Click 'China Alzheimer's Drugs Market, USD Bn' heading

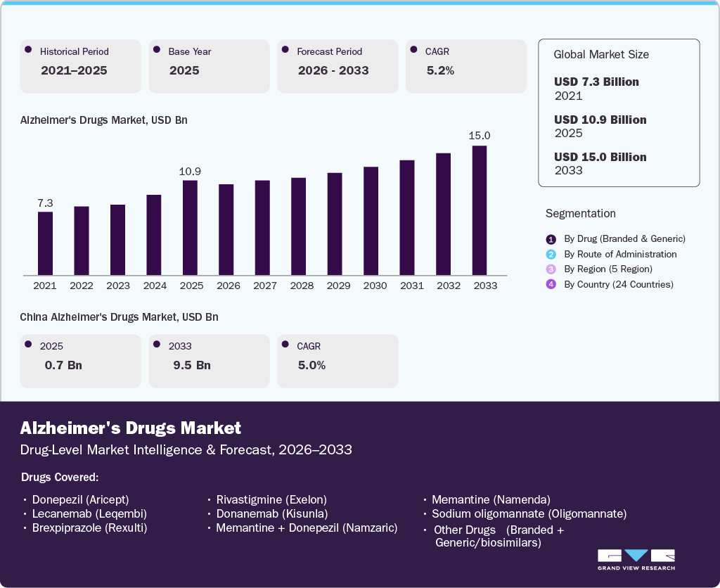tap(119, 317)
